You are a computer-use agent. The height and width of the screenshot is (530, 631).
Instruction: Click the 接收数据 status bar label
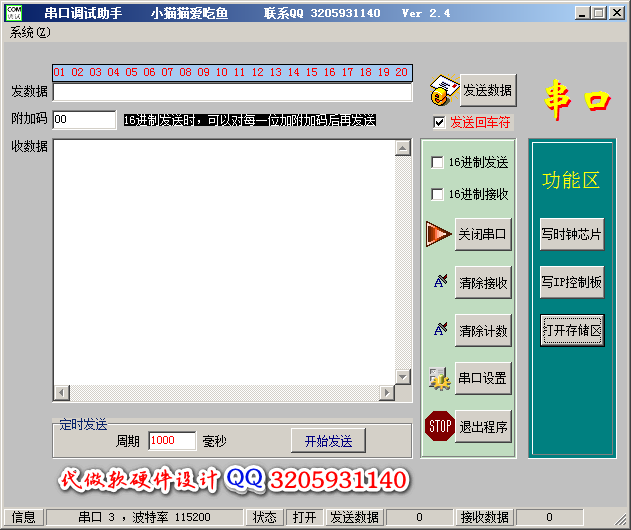point(485,517)
